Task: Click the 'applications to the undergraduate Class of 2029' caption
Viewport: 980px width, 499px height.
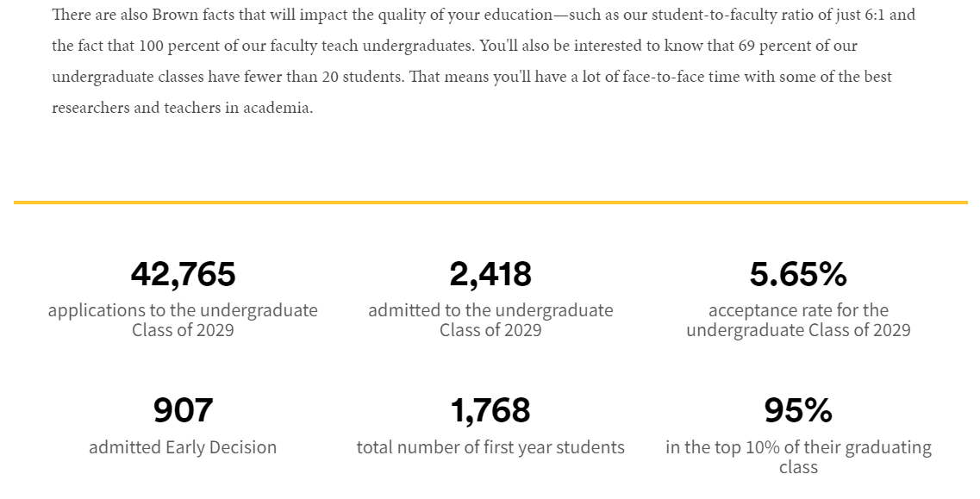Action: [x=183, y=320]
